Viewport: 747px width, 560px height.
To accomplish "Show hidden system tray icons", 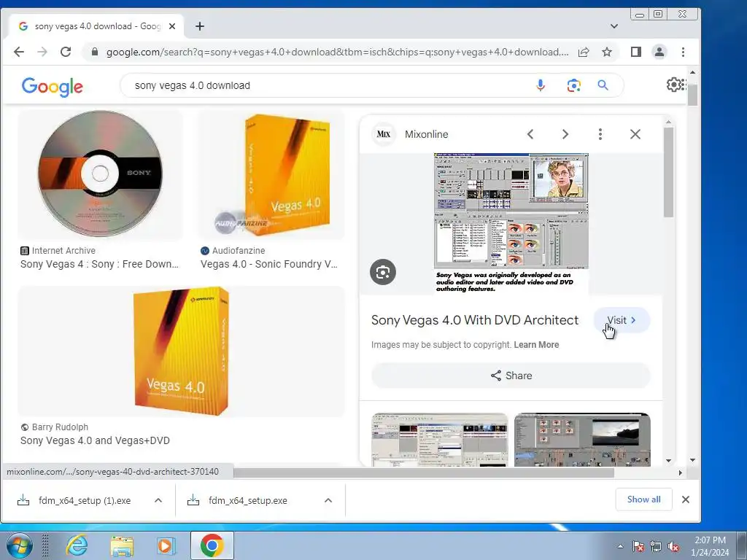I will 620,546.
